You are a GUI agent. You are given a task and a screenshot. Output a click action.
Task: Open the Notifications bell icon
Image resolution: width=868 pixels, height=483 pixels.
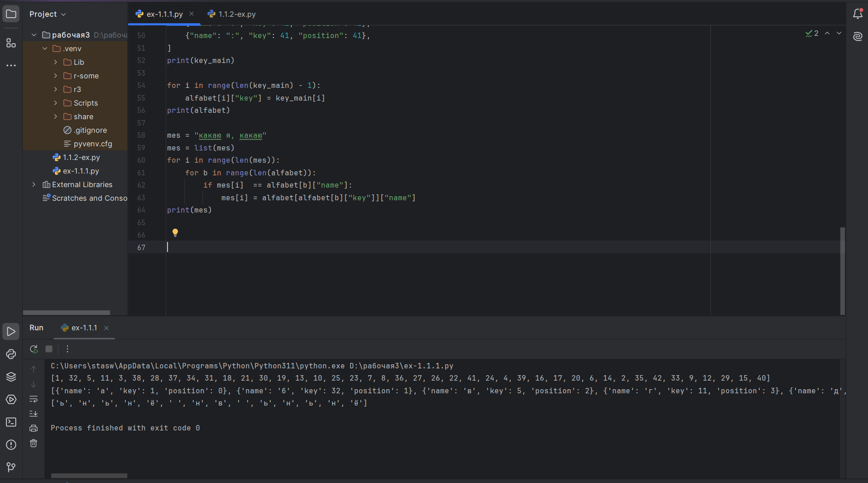tap(858, 14)
